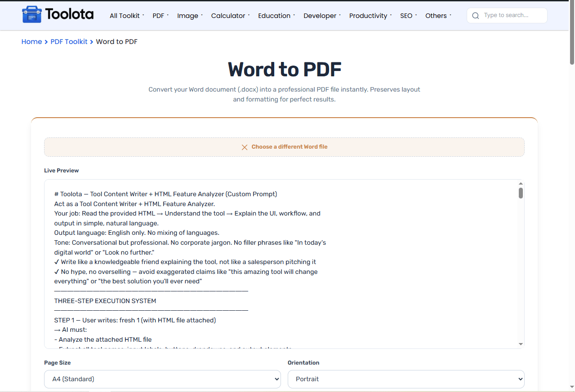Click Choose a different Word file
This screenshot has width=575, height=392.
point(284,147)
